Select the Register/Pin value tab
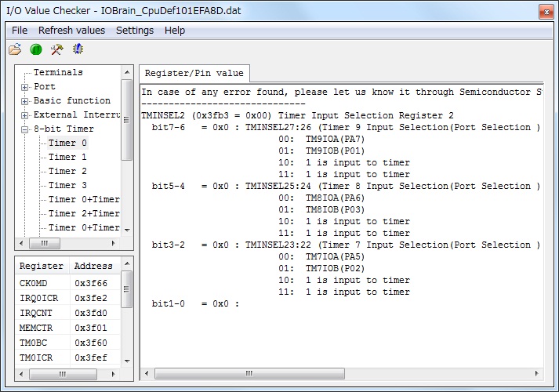This screenshot has height=392, width=559. click(194, 74)
